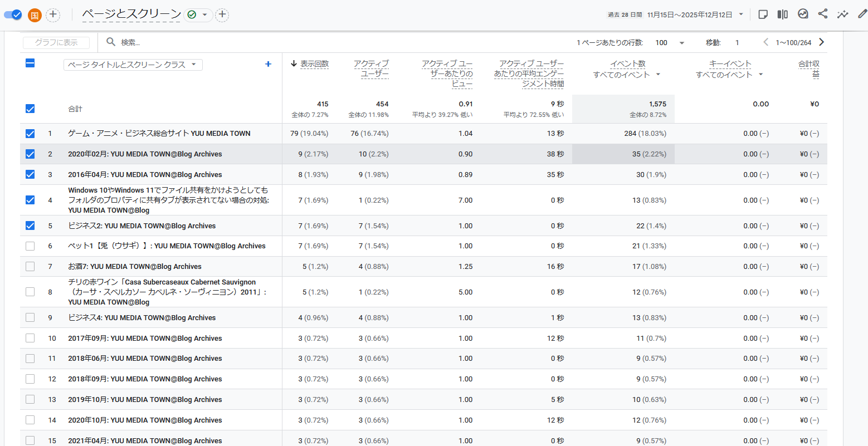Click the pencil customize report icon

click(x=862, y=14)
